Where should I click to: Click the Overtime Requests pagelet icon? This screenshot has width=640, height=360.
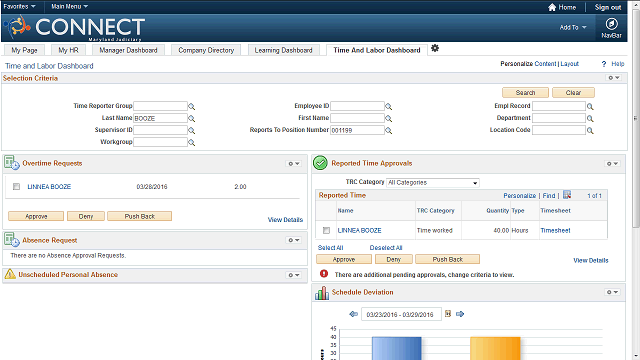tap(11, 163)
